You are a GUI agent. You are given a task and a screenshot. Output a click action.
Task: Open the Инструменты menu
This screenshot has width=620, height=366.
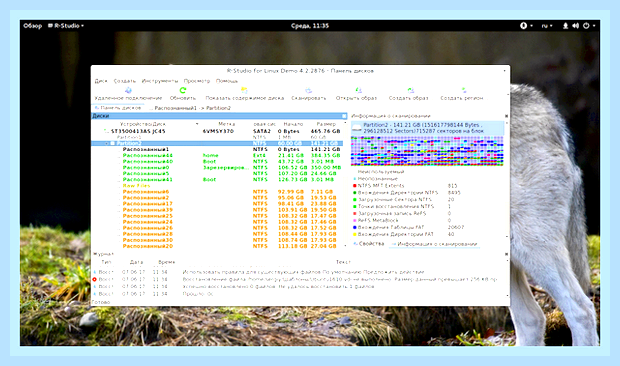point(160,81)
